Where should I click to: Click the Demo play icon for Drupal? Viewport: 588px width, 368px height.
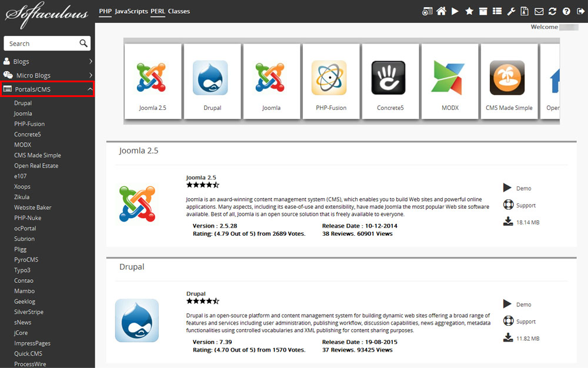pyautogui.click(x=507, y=304)
